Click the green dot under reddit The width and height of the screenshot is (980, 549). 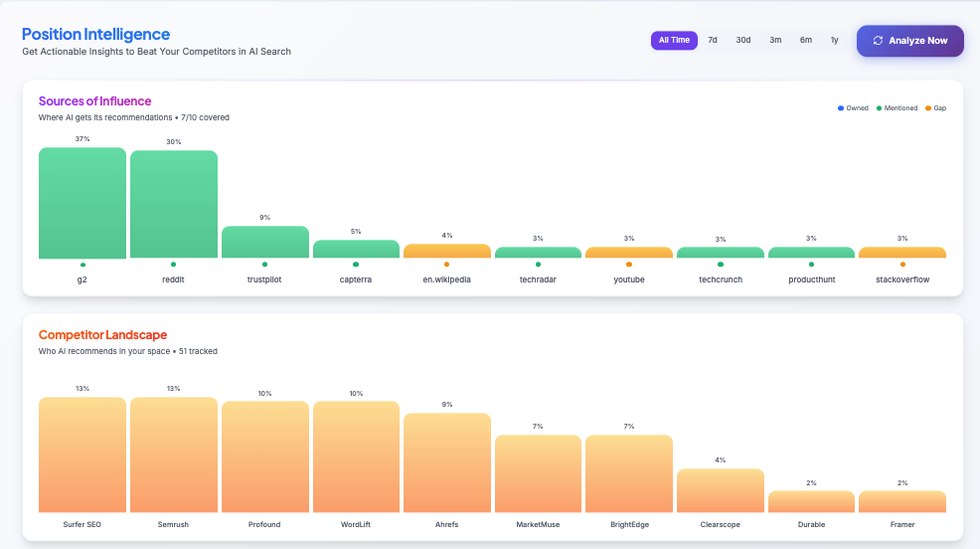[174, 265]
